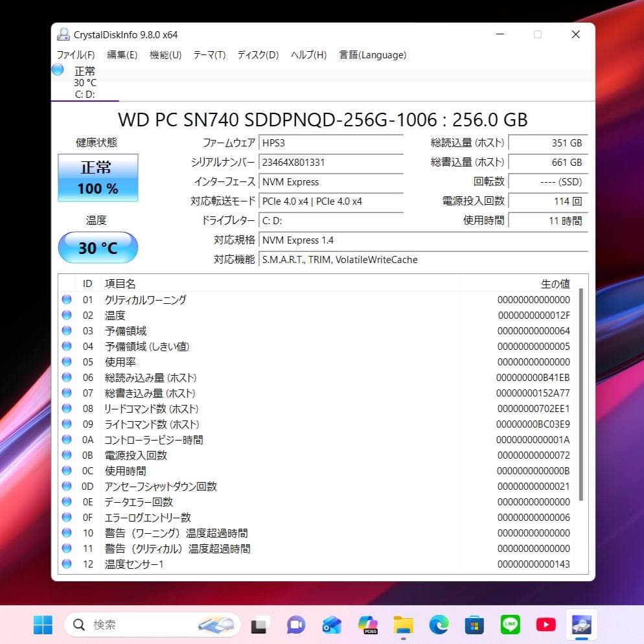Open the 機能(U) menu
The image size is (644, 644).
[165, 55]
